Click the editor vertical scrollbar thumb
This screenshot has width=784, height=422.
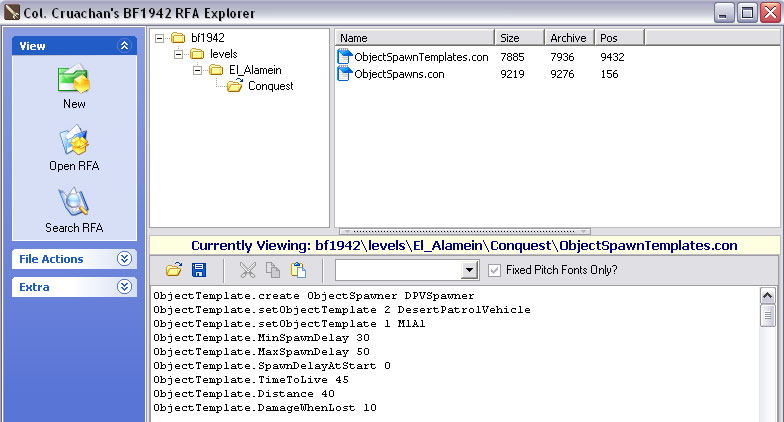768,316
